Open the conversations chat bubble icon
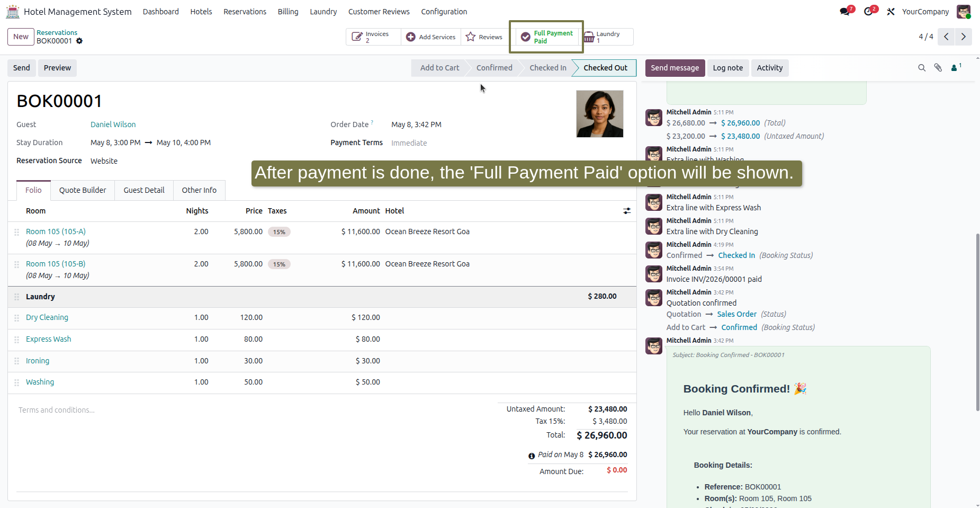 (x=845, y=12)
